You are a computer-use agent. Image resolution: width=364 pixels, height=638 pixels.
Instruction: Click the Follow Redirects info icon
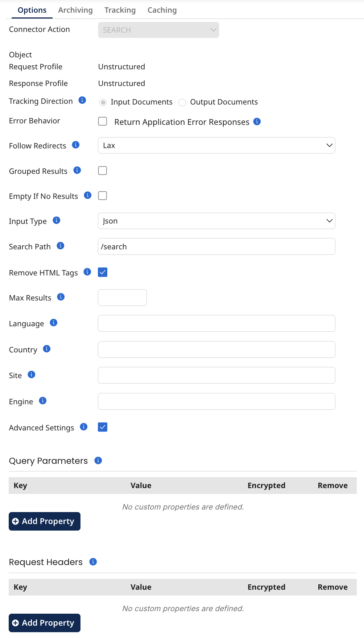[76, 145]
